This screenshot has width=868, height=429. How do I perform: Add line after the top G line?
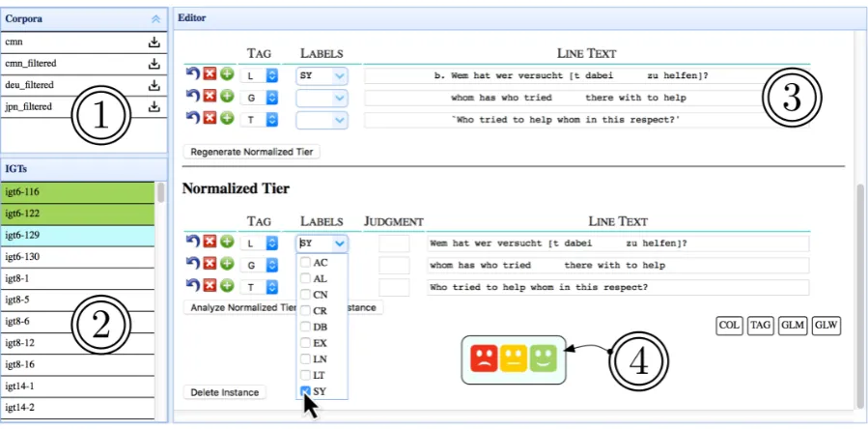tap(227, 97)
